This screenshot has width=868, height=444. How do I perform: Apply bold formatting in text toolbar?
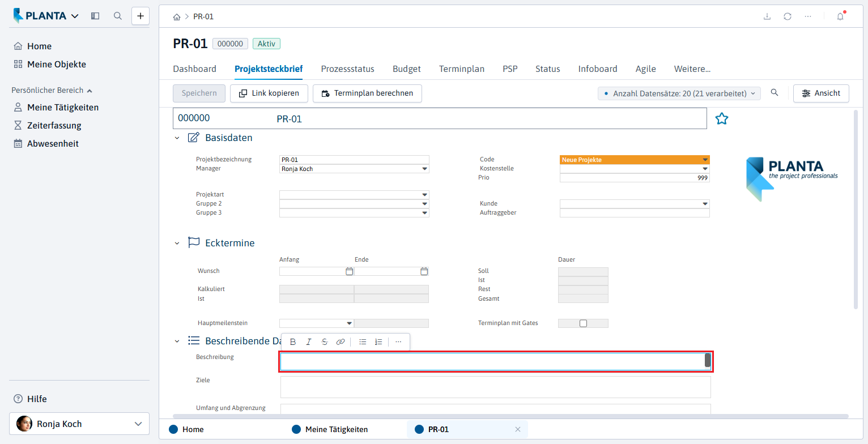point(293,342)
